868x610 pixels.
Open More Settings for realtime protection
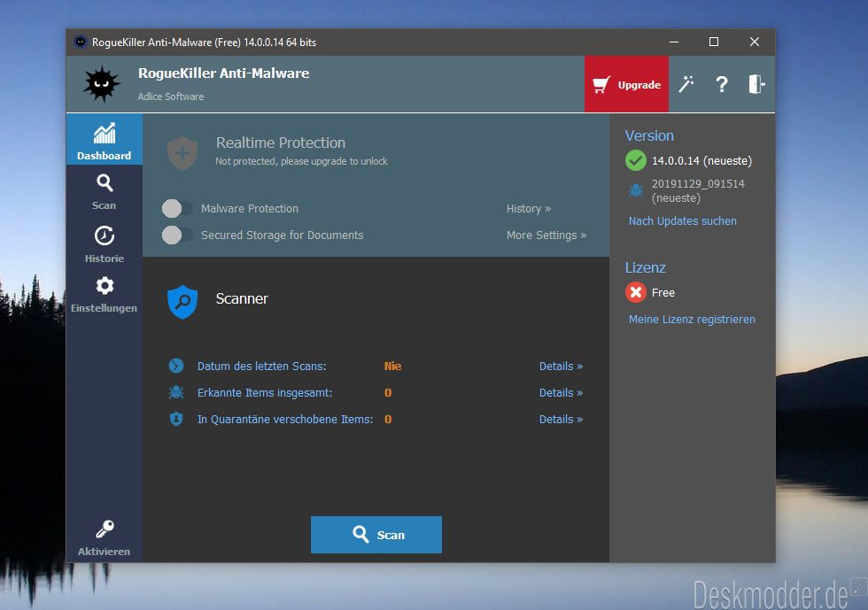pyautogui.click(x=546, y=236)
